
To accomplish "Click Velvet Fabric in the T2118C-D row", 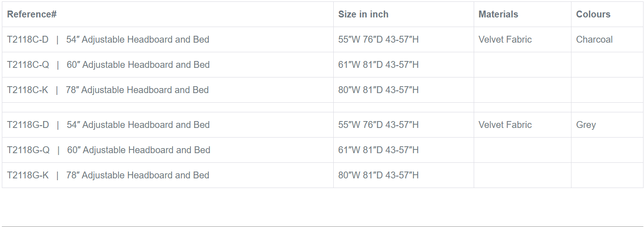I will [x=505, y=39].
